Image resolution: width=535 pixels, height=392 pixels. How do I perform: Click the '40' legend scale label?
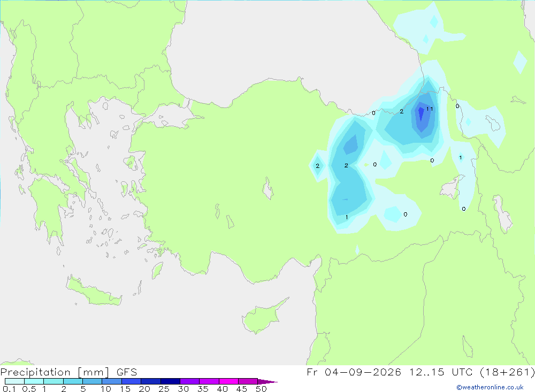click(x=223, y=389)
